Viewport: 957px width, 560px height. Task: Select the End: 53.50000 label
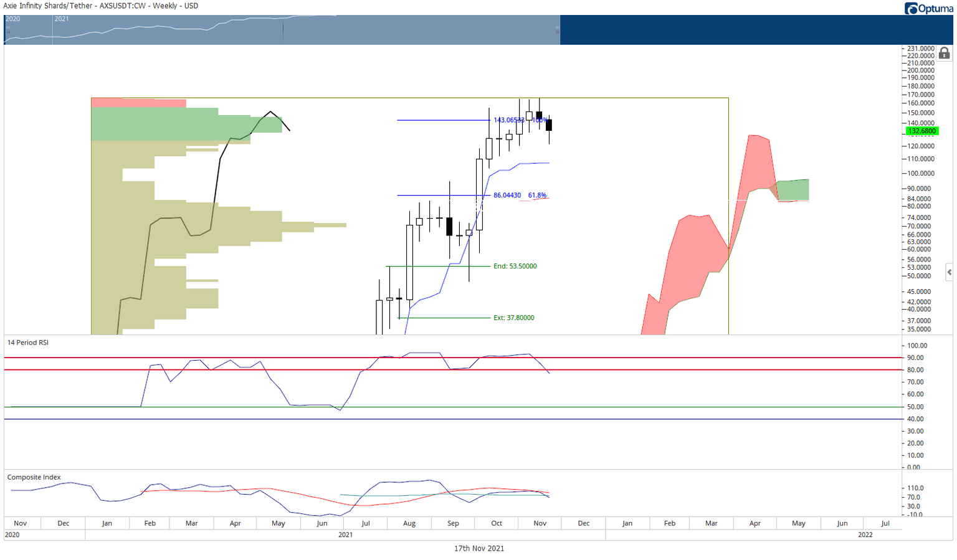click(515, 267)
